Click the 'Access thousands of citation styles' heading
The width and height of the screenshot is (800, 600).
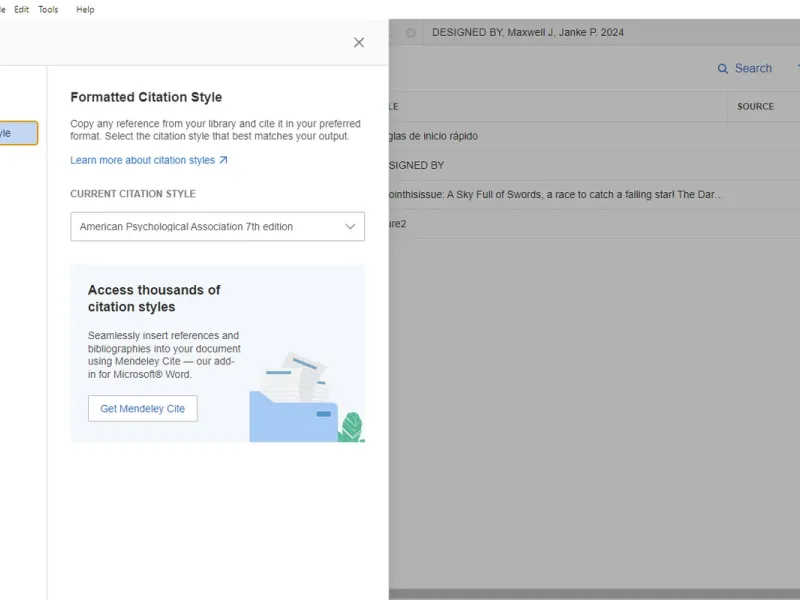click(154, 298)
